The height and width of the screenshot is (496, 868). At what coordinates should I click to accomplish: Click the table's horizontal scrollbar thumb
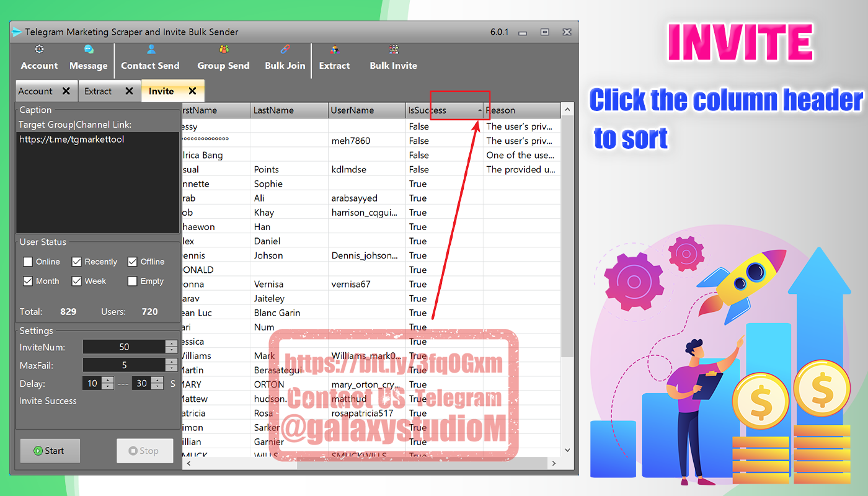(422, 463)
